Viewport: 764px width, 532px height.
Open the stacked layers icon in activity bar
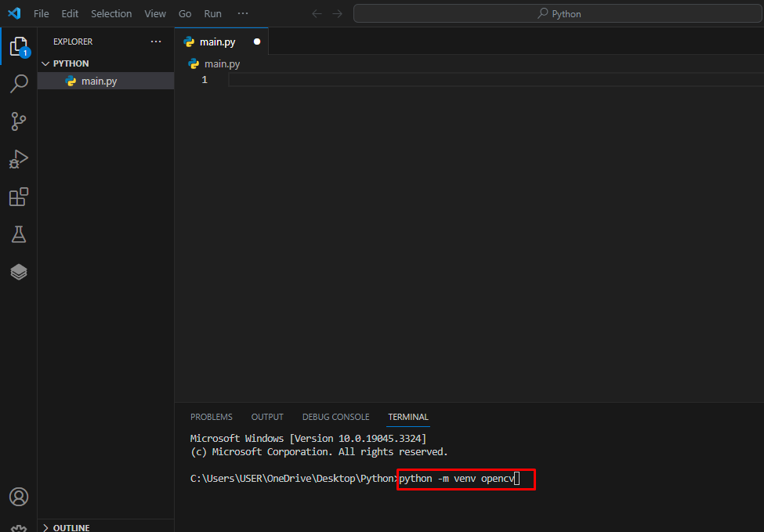point(19,272)
